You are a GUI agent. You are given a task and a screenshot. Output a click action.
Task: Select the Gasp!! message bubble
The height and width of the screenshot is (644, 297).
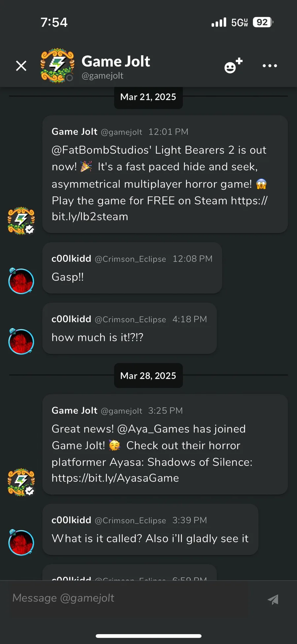click(132, 268)
